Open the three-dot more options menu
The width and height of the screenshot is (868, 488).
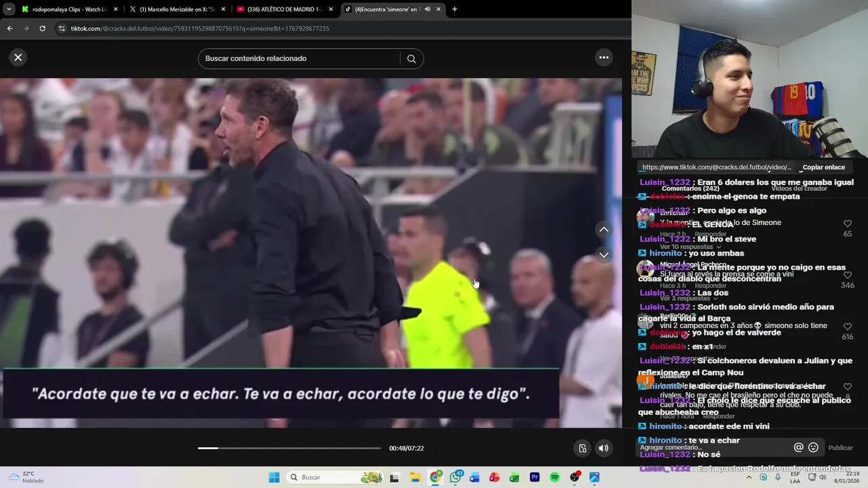604,58
